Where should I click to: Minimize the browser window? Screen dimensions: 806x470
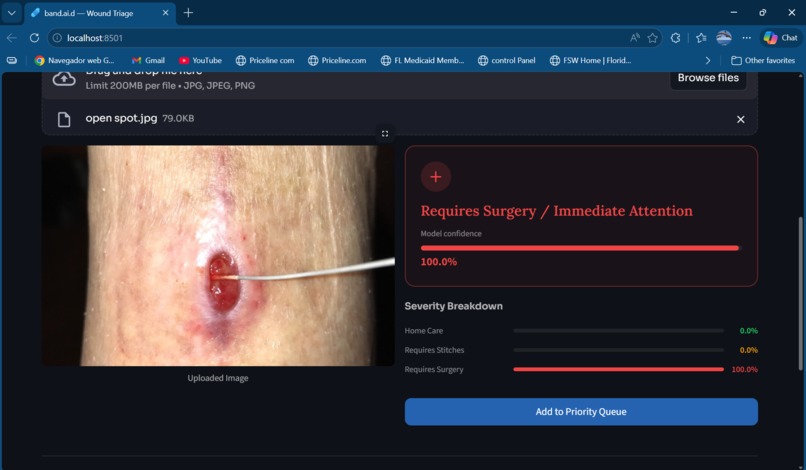click(734, 12)
